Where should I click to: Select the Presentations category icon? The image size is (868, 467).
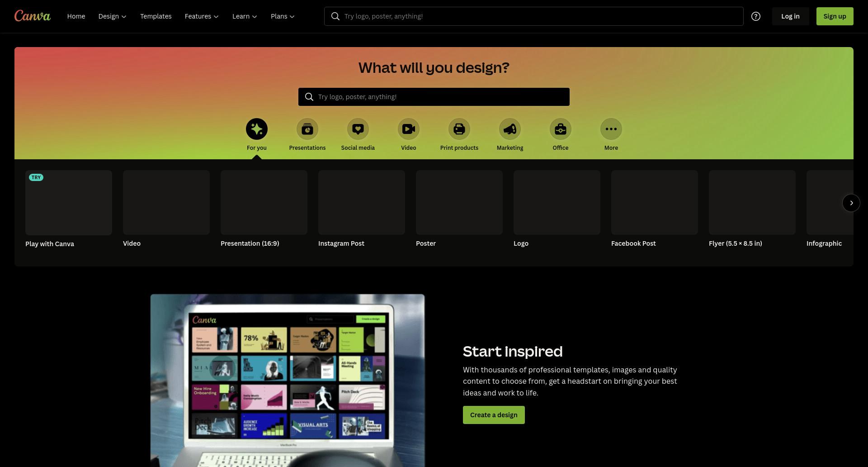pos(307,129)
